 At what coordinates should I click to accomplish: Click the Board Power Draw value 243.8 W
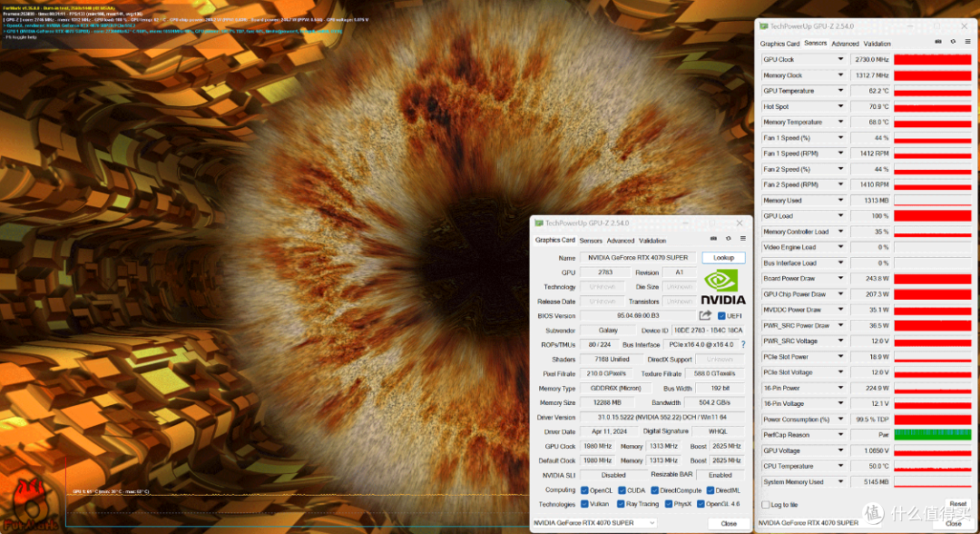tap(870, 278)
